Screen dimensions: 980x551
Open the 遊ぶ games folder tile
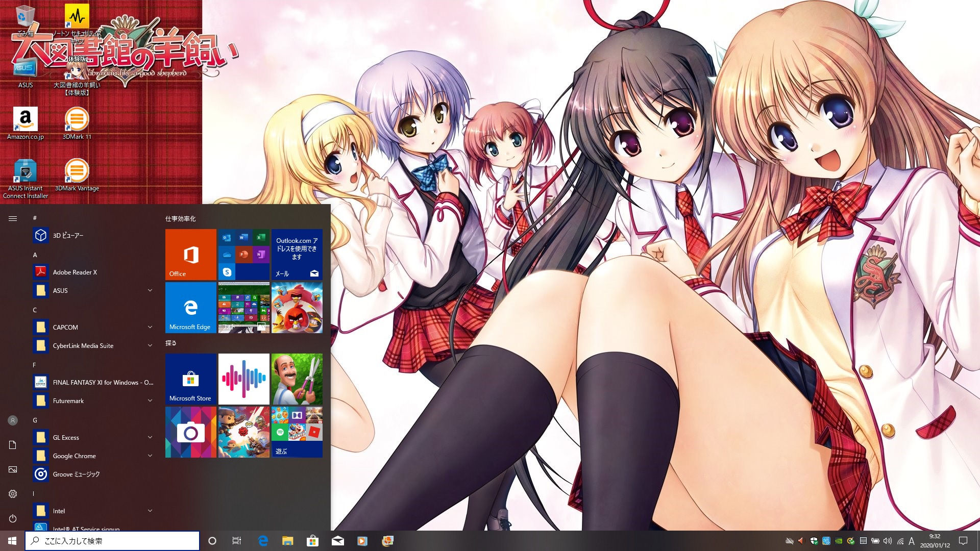pyautogui.click(x=297, y=432)
